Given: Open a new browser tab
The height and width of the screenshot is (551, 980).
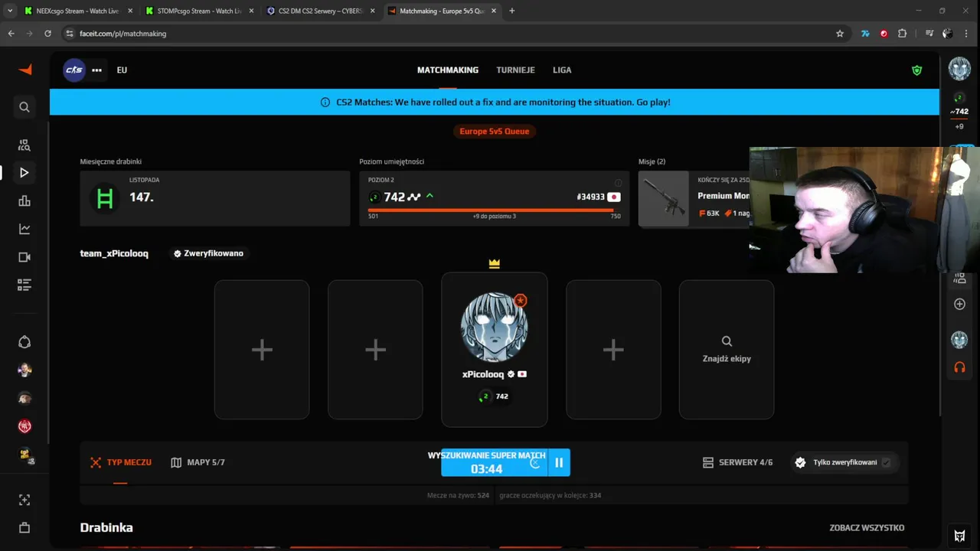Looking at the screenshot, I should [511, 11].
